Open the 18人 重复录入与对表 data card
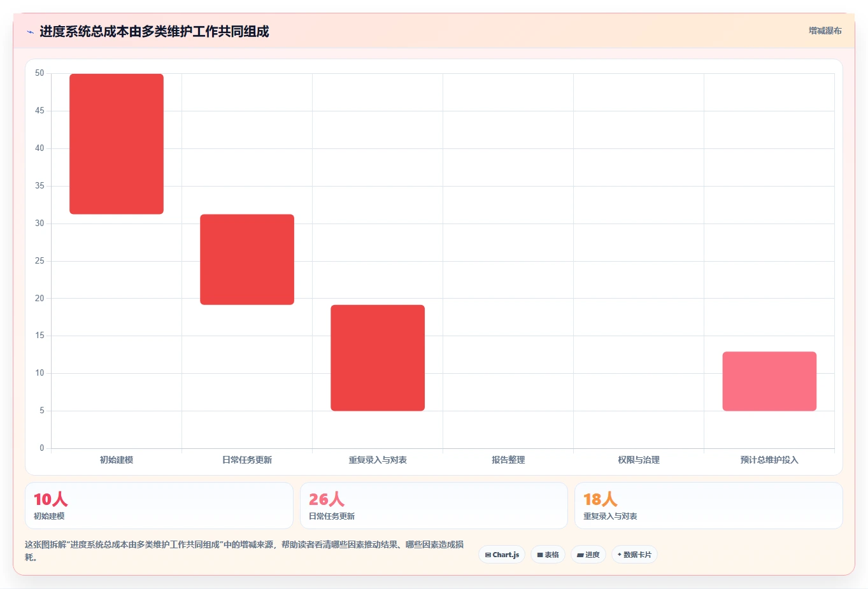The width and height of the screenshot is (868, 589). click(708, 506)
